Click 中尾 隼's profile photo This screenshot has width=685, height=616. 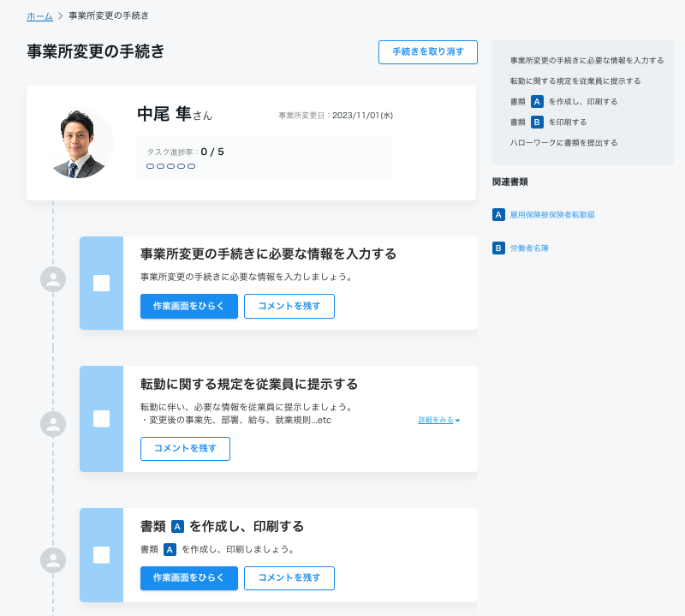point(79,142)
